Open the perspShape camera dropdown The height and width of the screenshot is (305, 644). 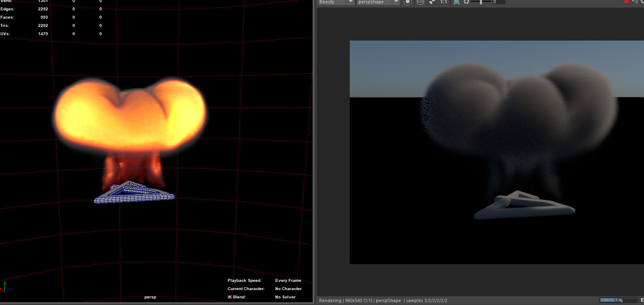tap(378, 2)
